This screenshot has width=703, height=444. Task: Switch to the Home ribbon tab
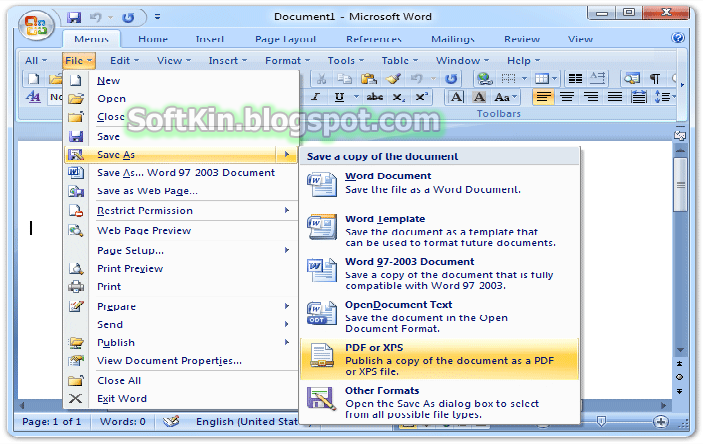(153, 39)
